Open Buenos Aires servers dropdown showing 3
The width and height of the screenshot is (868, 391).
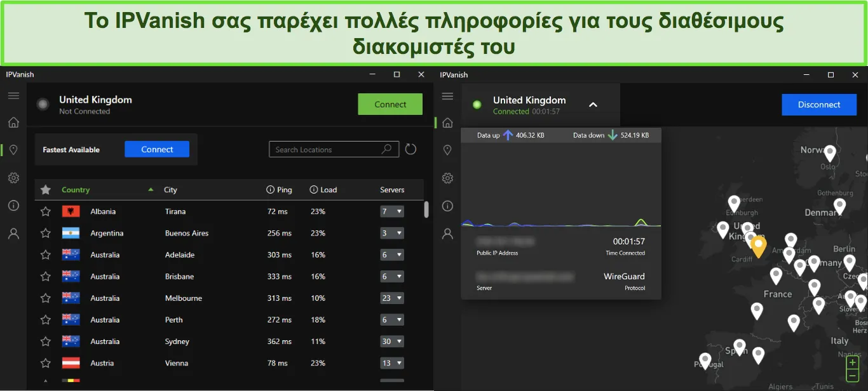pyautogui.click(x=392, y=233)
